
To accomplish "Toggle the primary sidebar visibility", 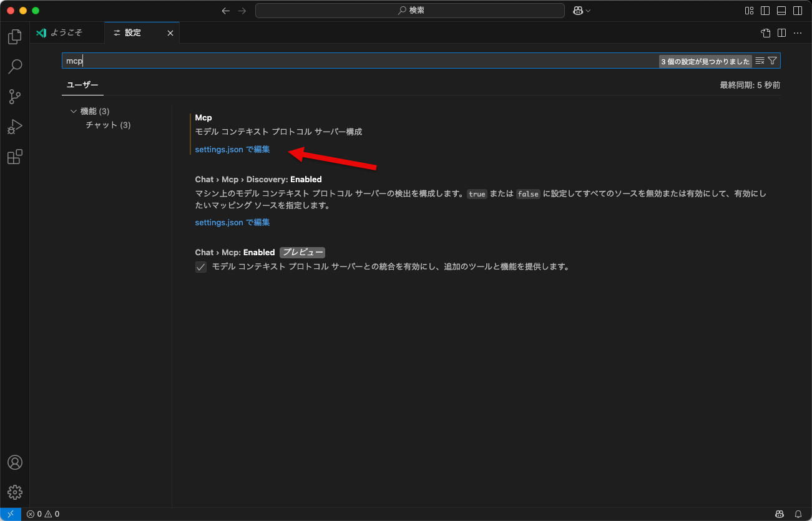I will coord(765,11).
